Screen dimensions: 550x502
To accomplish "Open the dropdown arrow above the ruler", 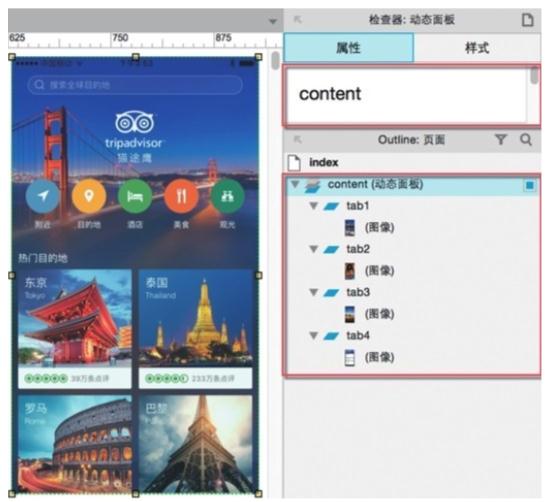I will (273, 22).
